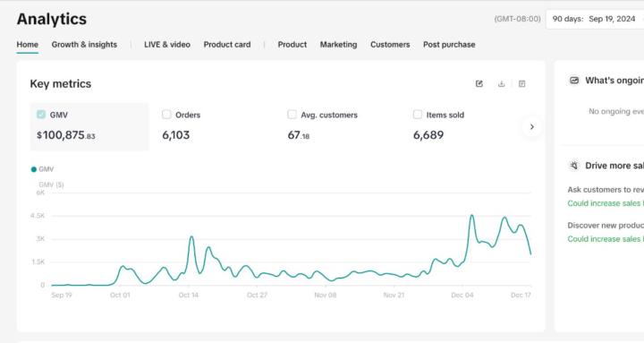This screenshot has height=343, width=644.
Task: Click the 'Discover new produc...' suggestion text
Action: [x=606, y=226]
